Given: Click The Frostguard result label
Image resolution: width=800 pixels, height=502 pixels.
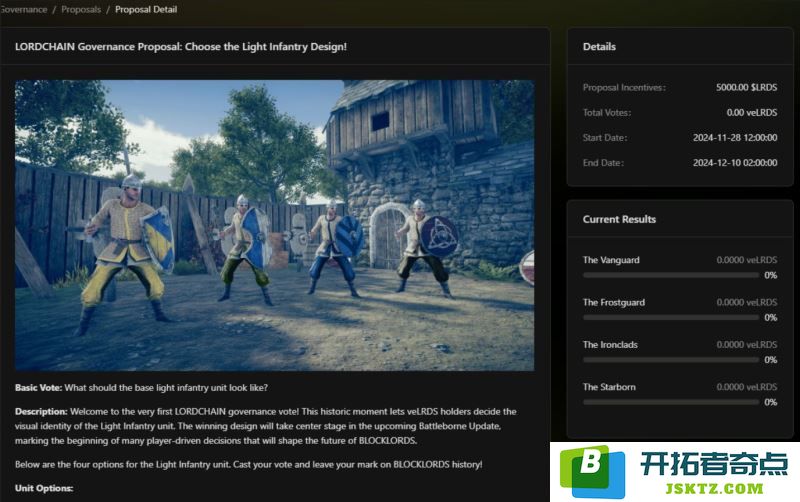Looking at the screenshot, I should (614, 302).
